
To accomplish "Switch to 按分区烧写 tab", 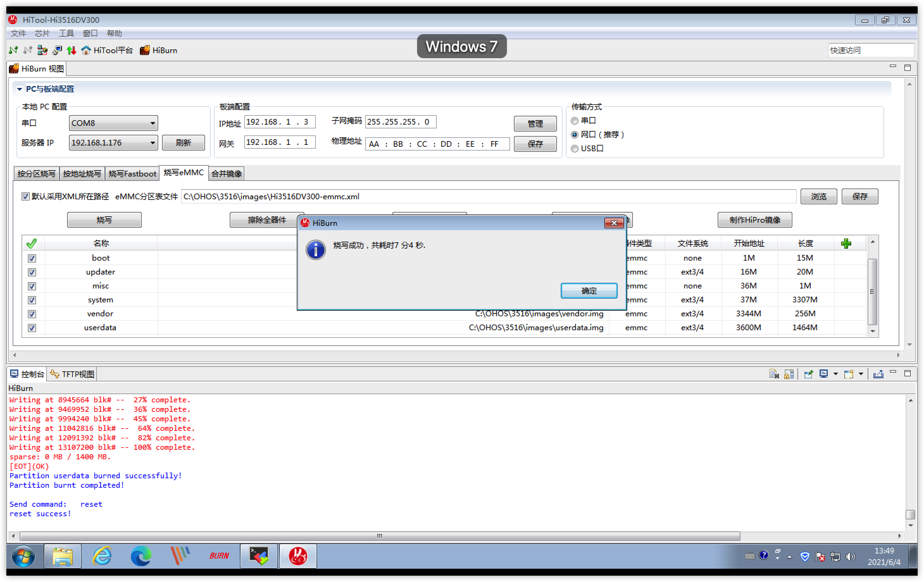I will coord(36,174).
